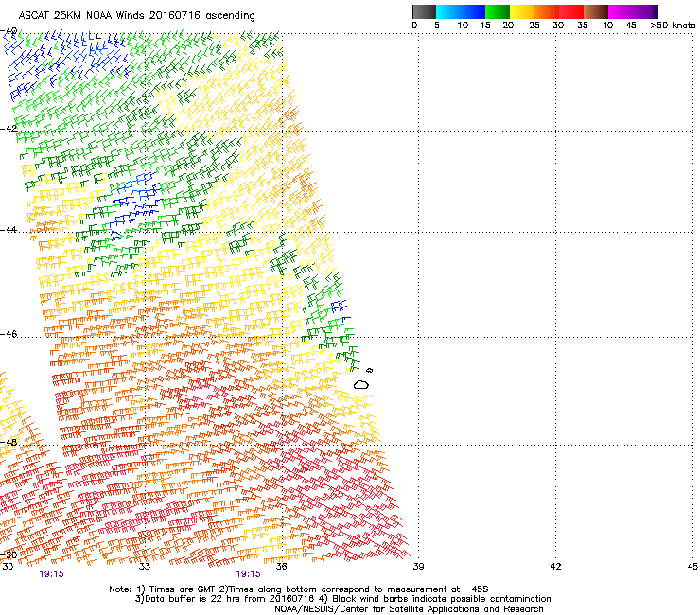Image resolution: width=700 pixels, height=615 pixels.
Task: Click the title 'ASCAT 25KM NOAA Winds 20160716 ascending'
Action: click(136, 16)
